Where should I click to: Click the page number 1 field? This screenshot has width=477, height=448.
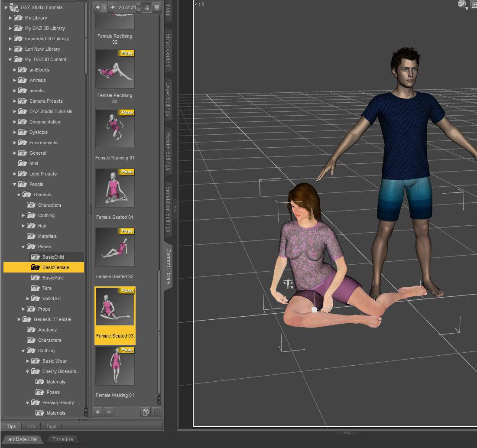pyautogui.click(x=104, y=7)
